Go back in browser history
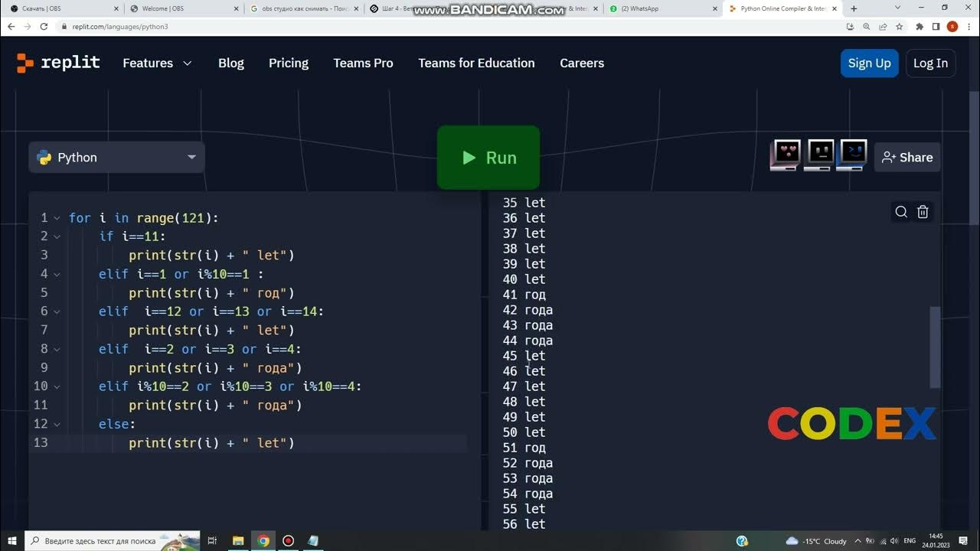The image size is (980, 551). point(11,26)
